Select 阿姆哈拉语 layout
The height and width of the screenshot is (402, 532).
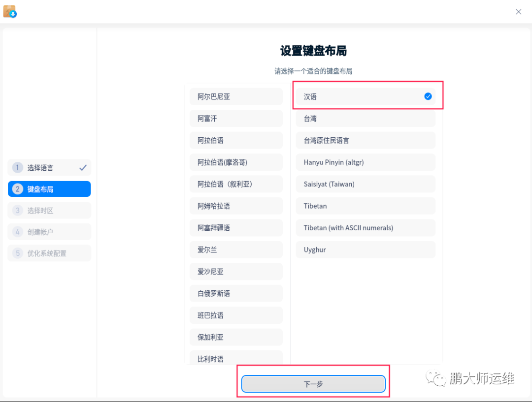click(236, 206)
